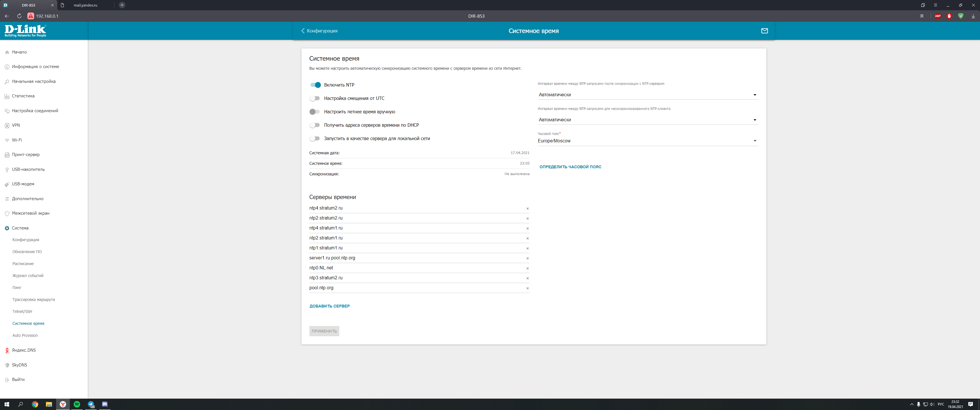Open Трассировка маршрута submenu item

point(34,300)
